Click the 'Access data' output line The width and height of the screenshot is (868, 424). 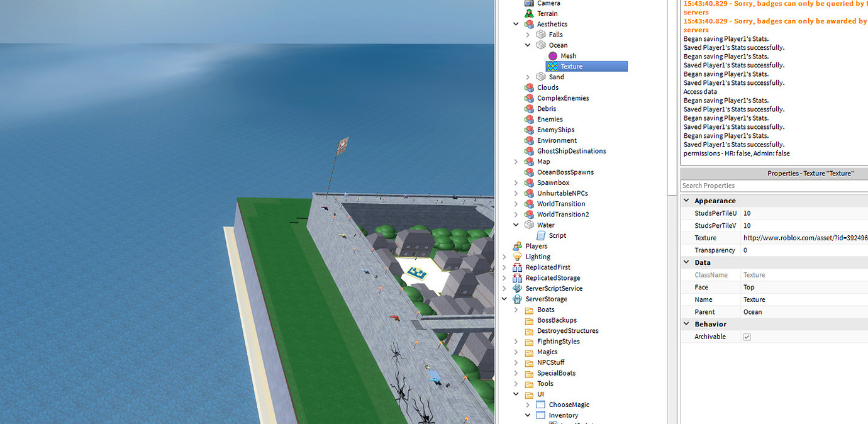coord(699,92)
